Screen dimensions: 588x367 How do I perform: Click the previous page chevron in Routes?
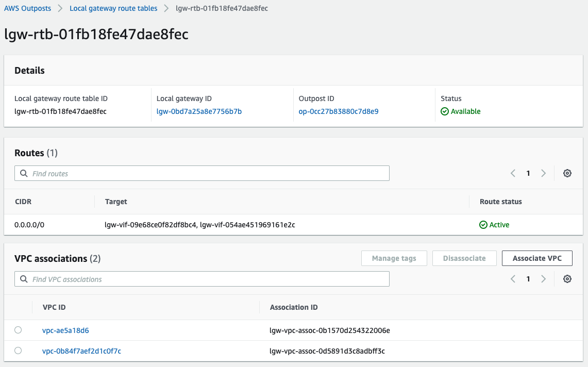click(x=513, y=173)
